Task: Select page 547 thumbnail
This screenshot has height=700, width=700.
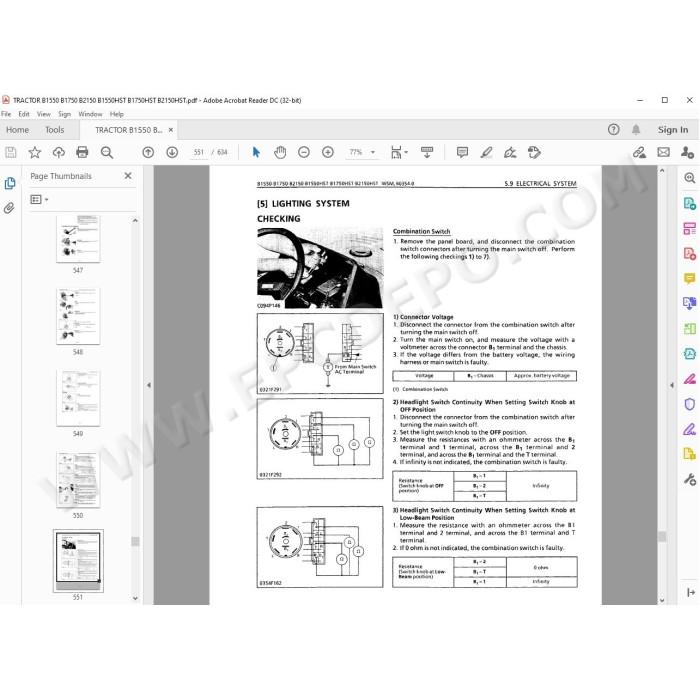Action: click(78, 239)
